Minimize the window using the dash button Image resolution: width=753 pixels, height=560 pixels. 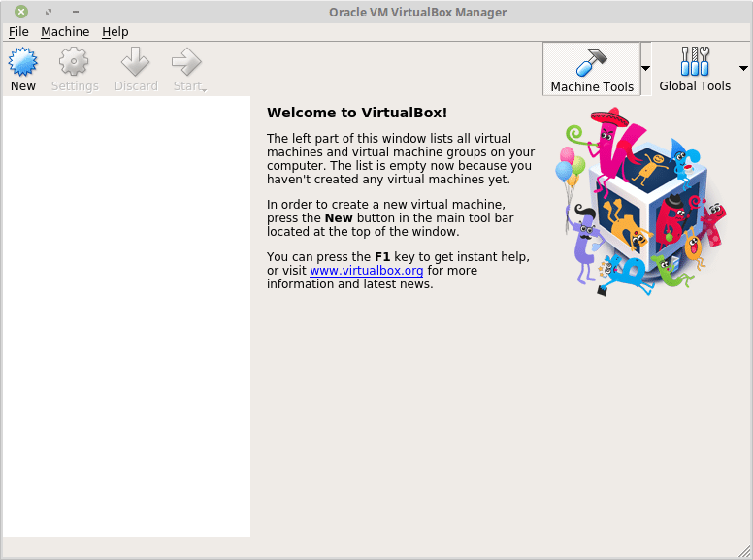point(74,13)
